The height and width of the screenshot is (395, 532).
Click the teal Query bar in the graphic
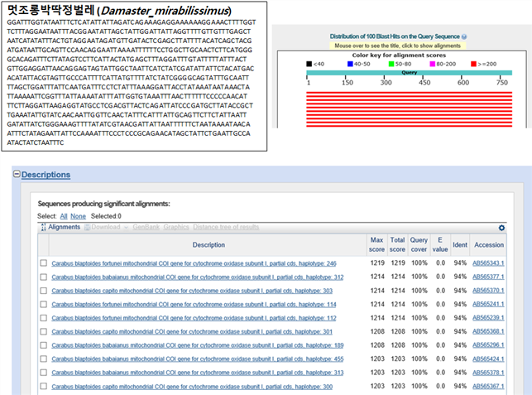410,73
